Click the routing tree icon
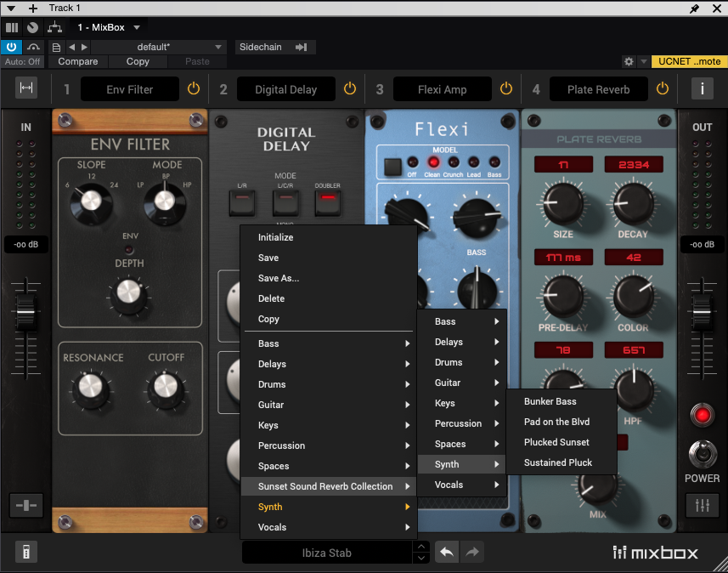Screen dimensions: 728x573 point(54,27)
